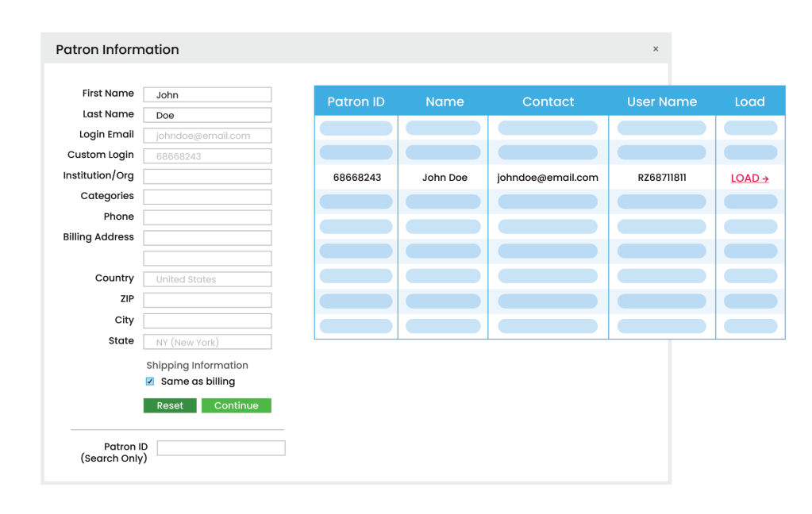
Task: Click the second Billing Address line field
Action: 207,259
